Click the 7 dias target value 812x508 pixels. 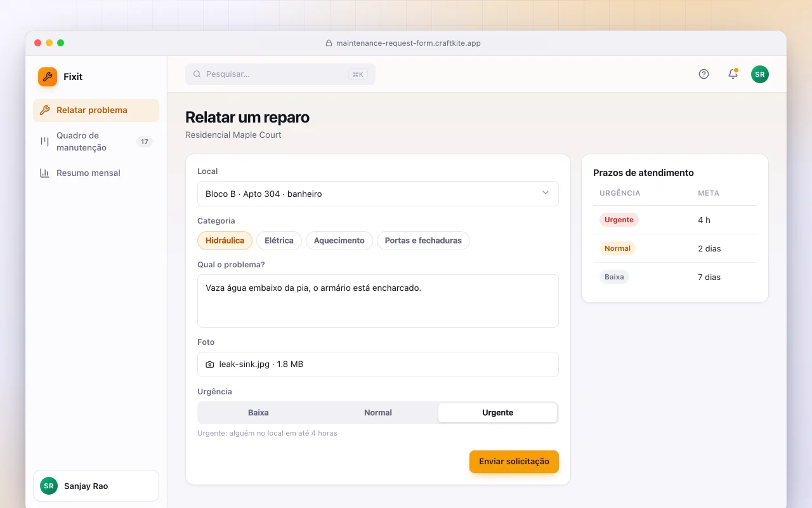[x=709, y=277]
